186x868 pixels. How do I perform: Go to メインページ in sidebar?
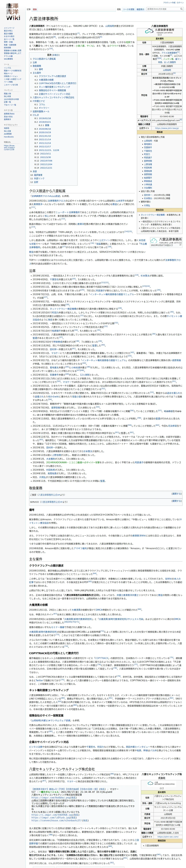tap(9, 28)
